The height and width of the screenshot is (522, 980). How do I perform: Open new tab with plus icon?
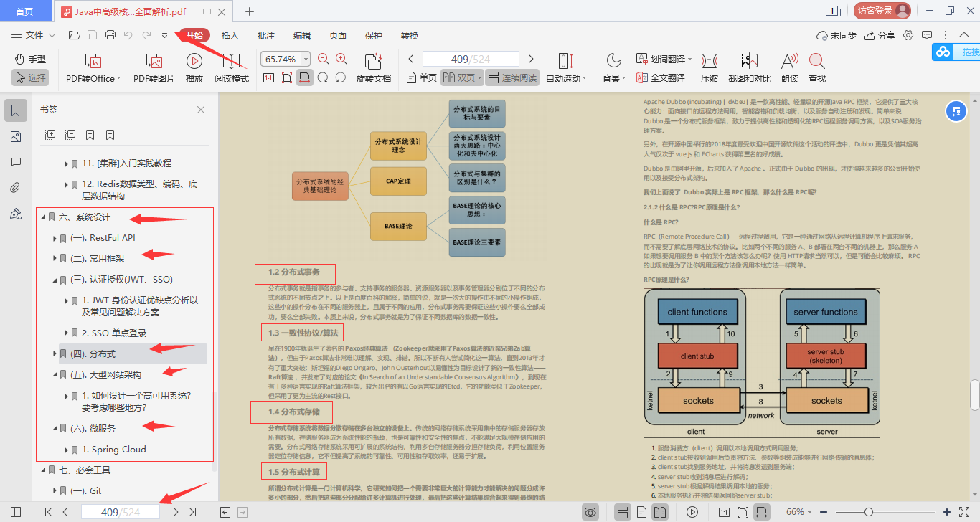click(x=250, y=11)
